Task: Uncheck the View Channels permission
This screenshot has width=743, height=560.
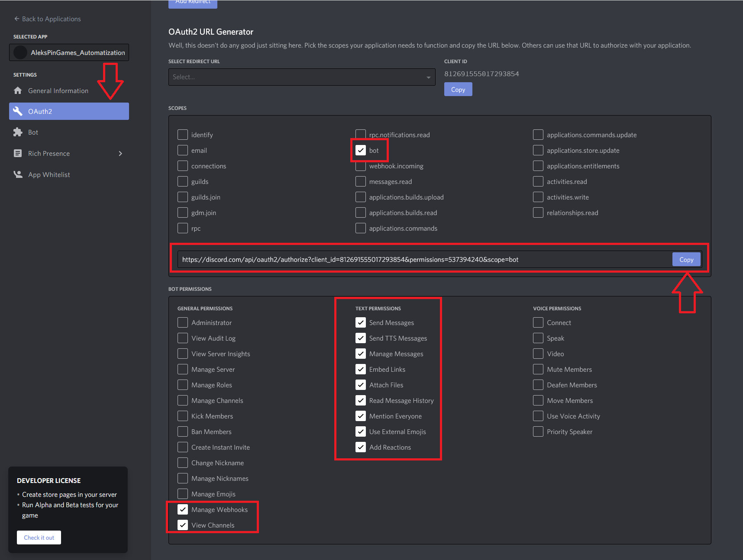Action: [183, 525]
